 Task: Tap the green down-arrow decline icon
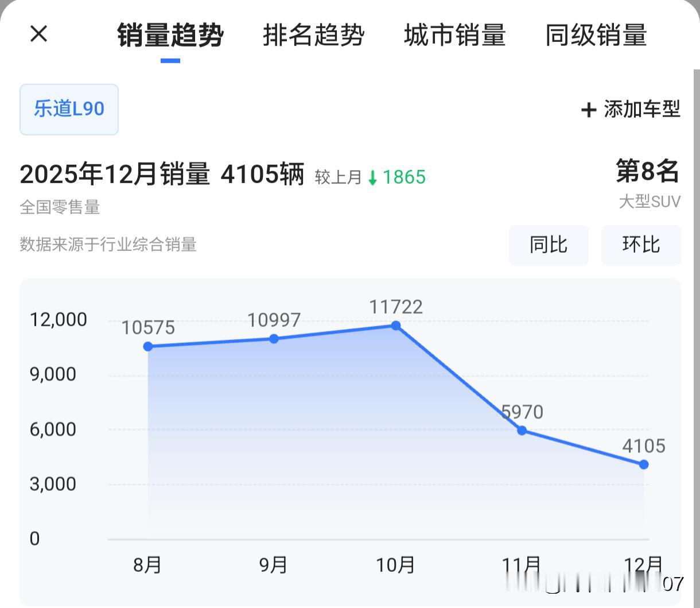click(372, 178)
